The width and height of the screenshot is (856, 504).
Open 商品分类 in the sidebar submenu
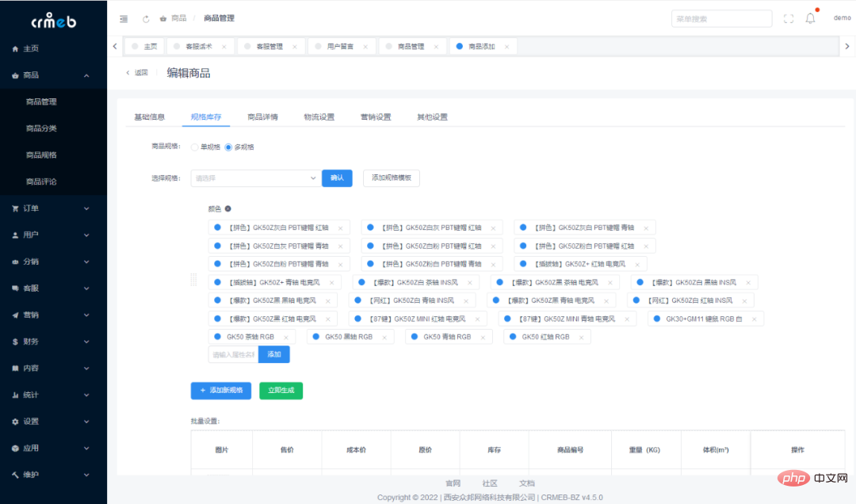(x=41, y=128)
